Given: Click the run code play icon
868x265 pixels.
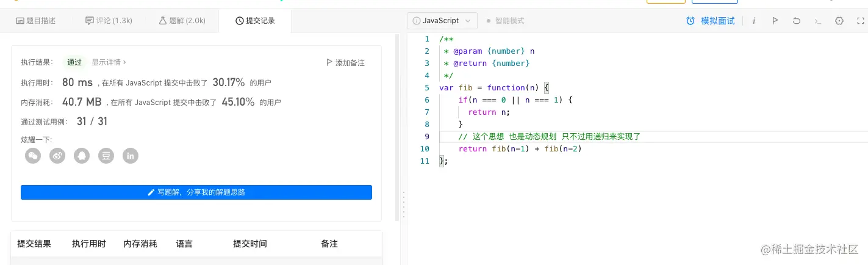Looking at the screenshot, I should [x=775, y=21].
